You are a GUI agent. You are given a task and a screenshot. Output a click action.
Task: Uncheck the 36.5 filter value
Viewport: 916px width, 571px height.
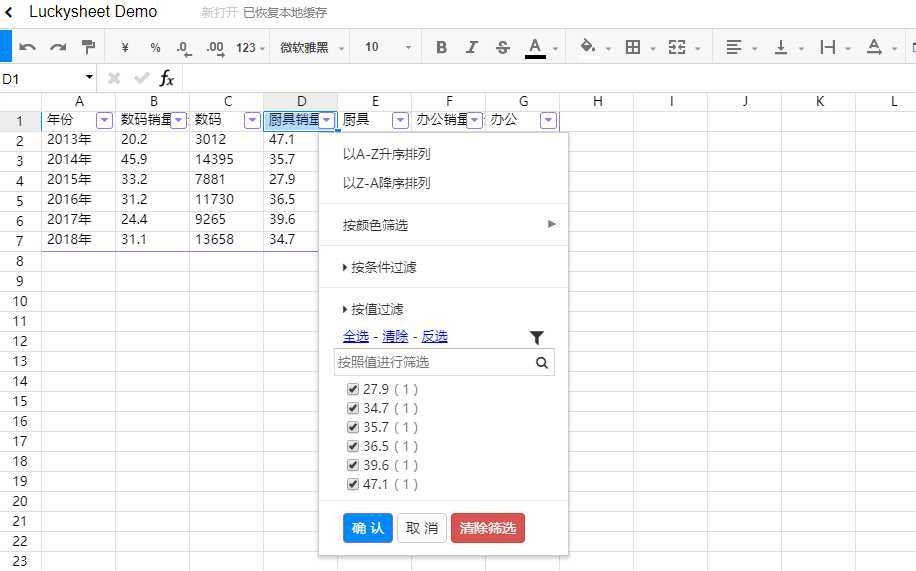352,446
